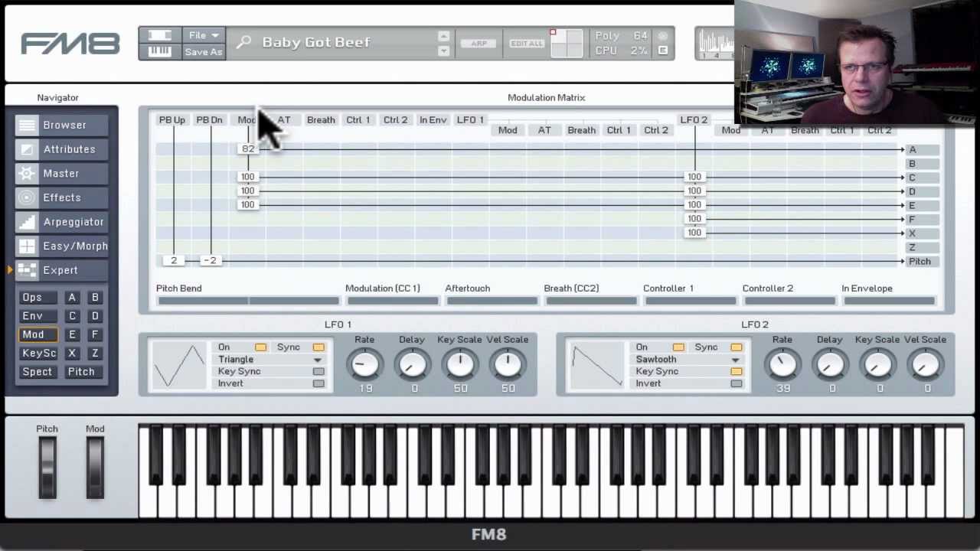Open the Attributes navigator page
The height and width of the screenshot is (551, 980).
pos(63,149)
